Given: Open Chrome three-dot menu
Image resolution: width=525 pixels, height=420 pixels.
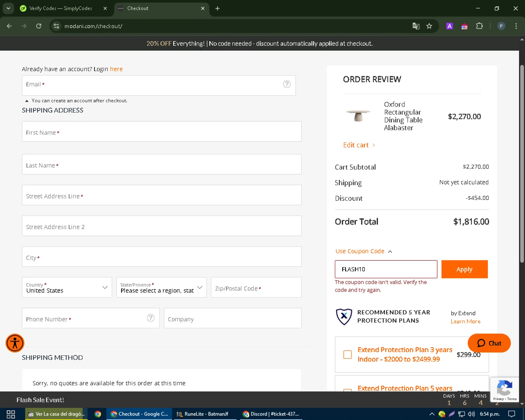Looking at the screenshot, I should (516, 26).
